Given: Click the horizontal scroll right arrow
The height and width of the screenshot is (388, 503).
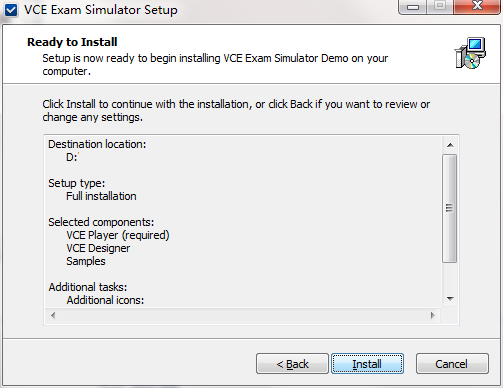Looking at the screenshot, I should pyautogui.click(x=433, y=315).
